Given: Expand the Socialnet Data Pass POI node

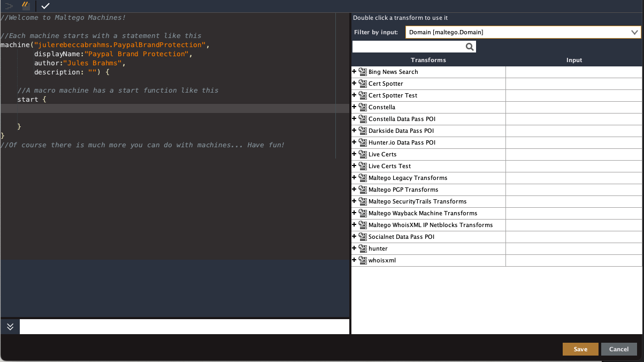Looking at the screenshot, I should click(x=354, y=237).
